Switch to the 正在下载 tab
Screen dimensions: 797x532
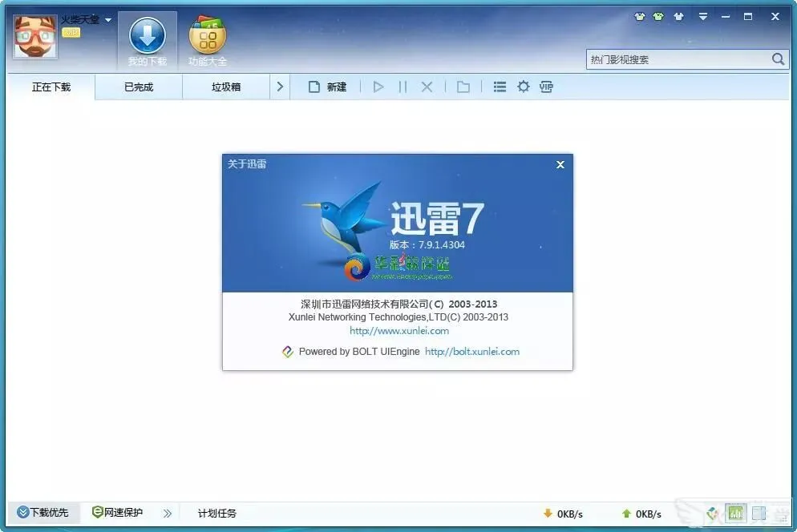(x=51, y=87)
